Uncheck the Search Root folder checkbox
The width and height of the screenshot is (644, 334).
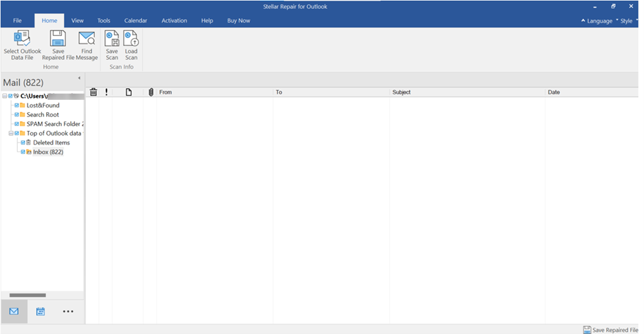click(x=17, y=115)
